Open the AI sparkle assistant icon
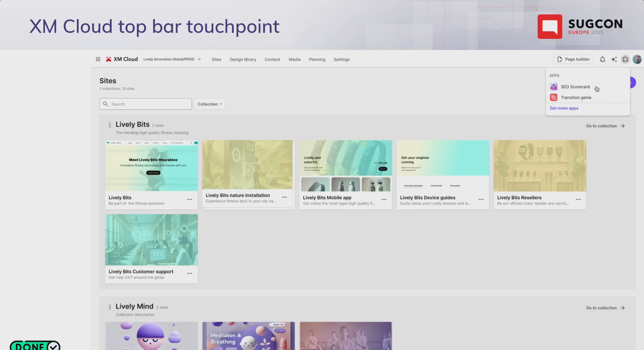Viewport: 644px width, 350px height. (614, 60)
